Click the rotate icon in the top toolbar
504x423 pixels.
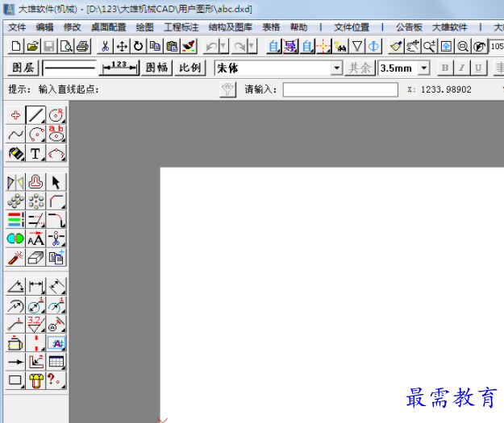139,47
